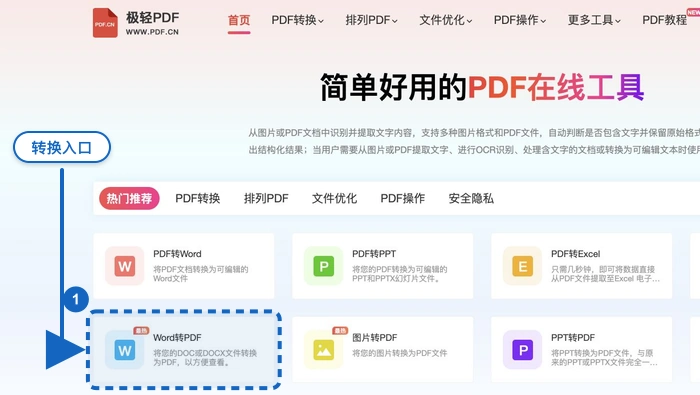This screenshot has width=700, height=395.
Task: Open the 更多工具 navigation dropdown
Action: pos(594,20)
